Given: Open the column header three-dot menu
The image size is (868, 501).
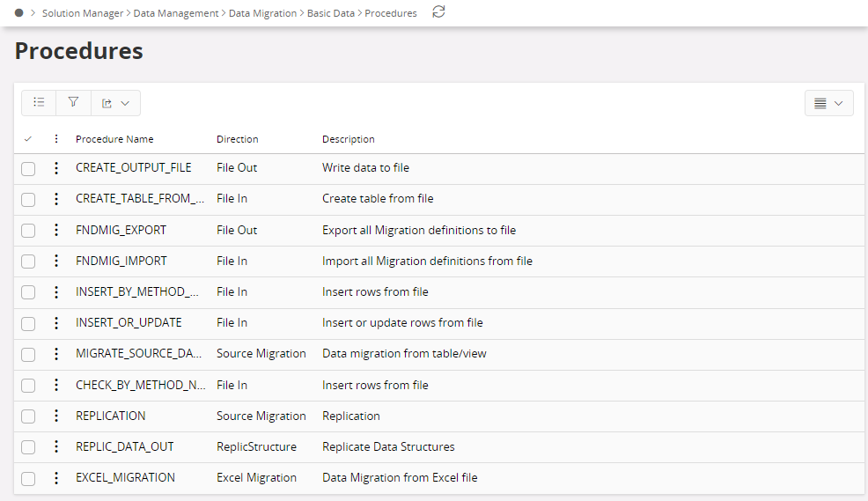Looking at the screenshot, I should 56,139.
